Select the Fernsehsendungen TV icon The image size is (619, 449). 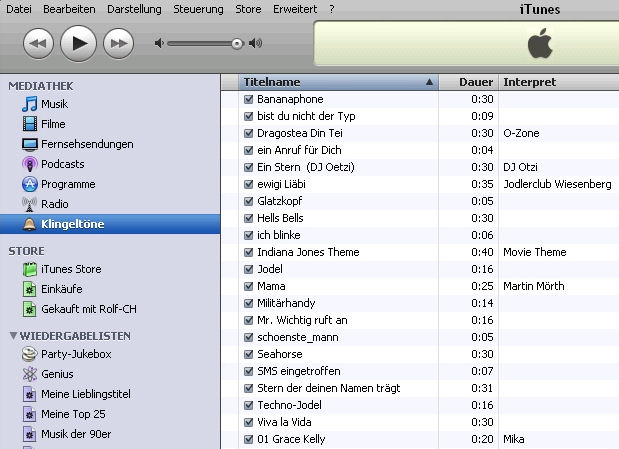tap(30, 144)
